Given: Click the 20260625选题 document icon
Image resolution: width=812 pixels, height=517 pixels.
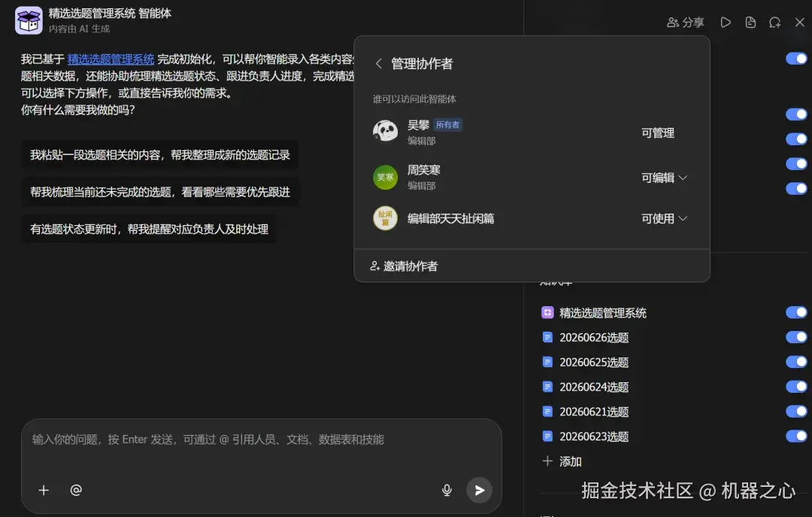Looking at the screenshot, I should tap(547, 361).
